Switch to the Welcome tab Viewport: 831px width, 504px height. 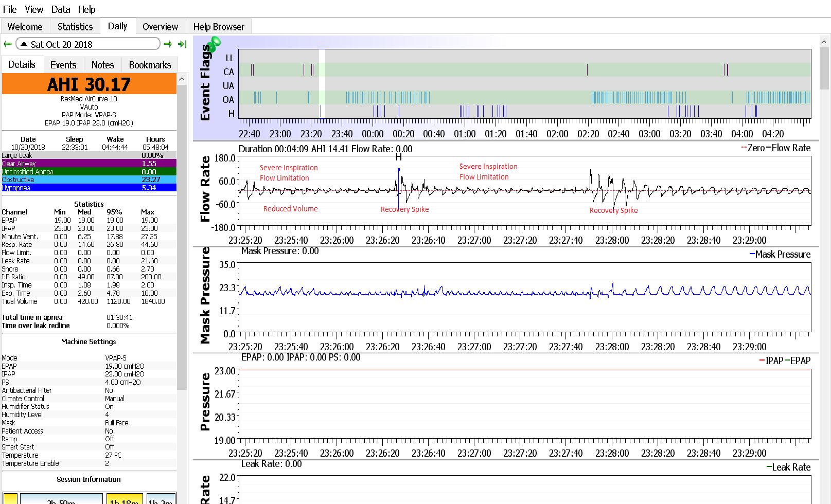click(25, 27)
